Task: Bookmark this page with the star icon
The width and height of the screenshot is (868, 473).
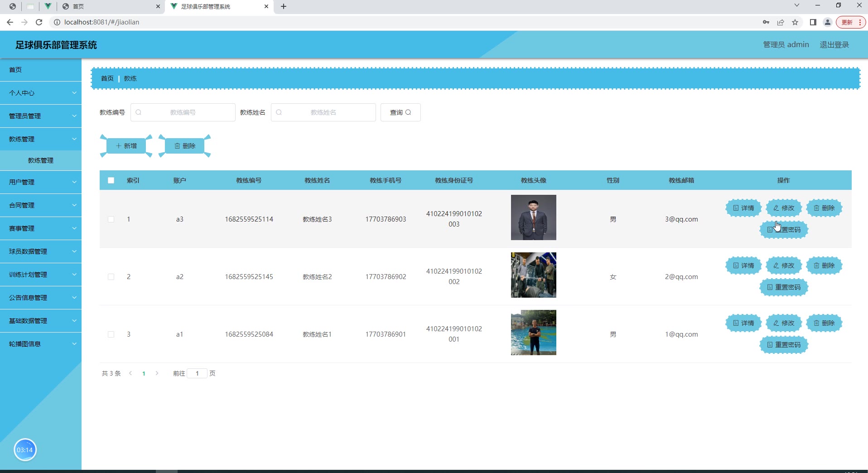Action: (795, 22)
